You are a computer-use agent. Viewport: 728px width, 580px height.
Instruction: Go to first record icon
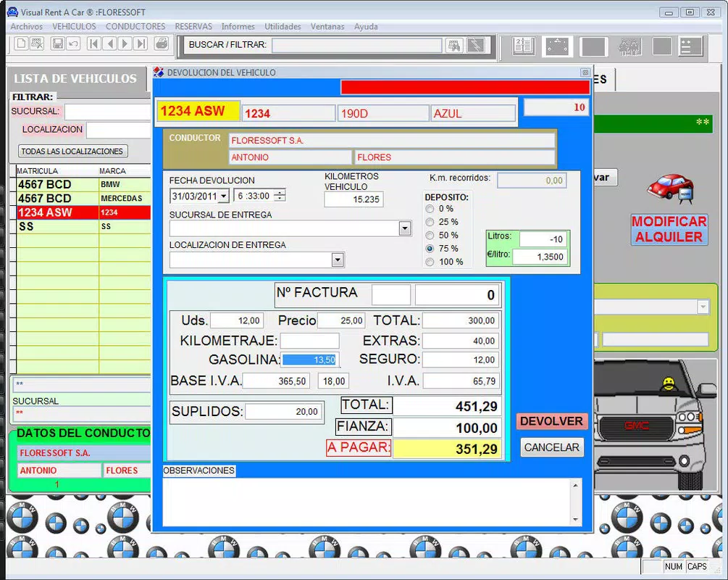pos(93,44)
